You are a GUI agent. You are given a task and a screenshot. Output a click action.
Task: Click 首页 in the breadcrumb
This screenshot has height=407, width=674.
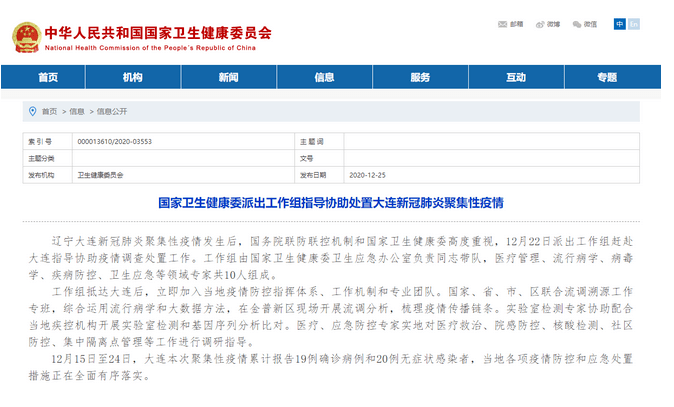[50, 112]
